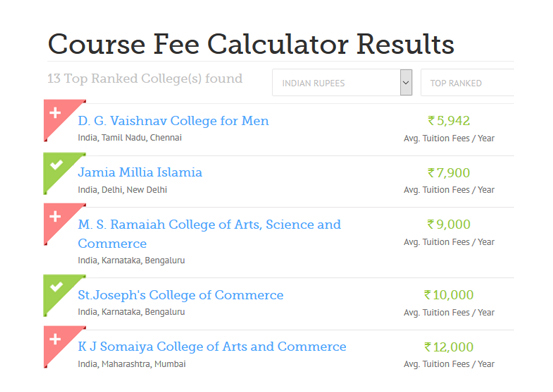This screenshot has height=392, width=553.
Task: Add D. G. Vaishnav College with plus icon
Action: (x=56, y=115)
